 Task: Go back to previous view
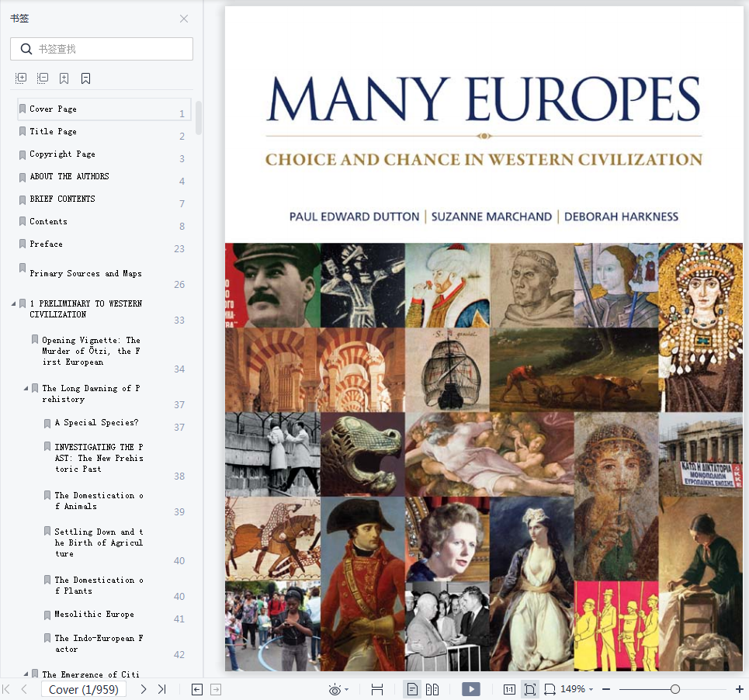click(x=197, y=689)
